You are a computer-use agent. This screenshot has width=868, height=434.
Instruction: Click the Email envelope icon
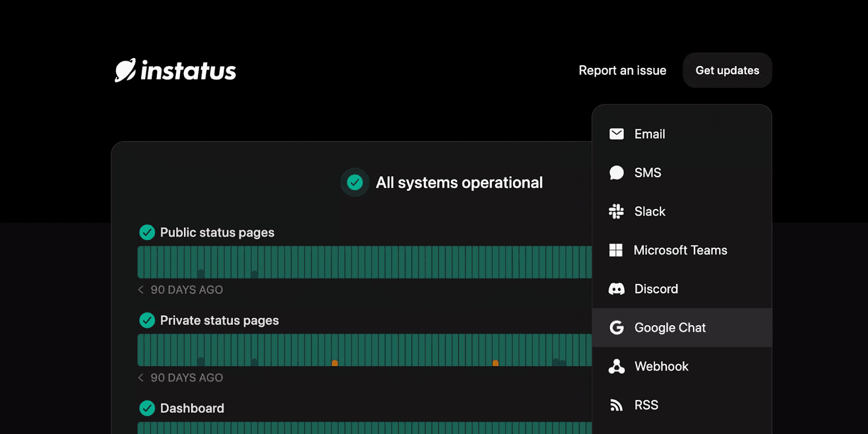point(616,134)
